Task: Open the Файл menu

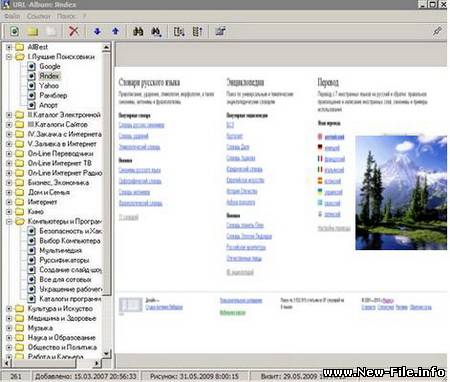Action: pos(12,16)
